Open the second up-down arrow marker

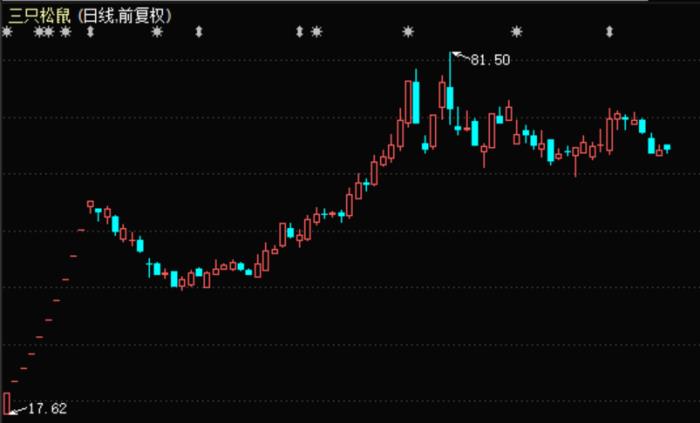click(198, 32)
